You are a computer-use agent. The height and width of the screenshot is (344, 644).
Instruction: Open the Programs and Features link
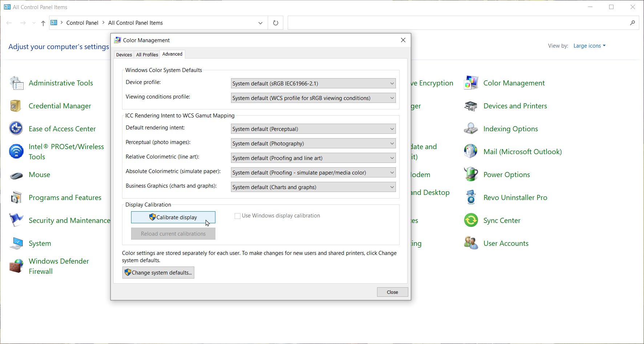pyautogui.click(x=65, y=197)
